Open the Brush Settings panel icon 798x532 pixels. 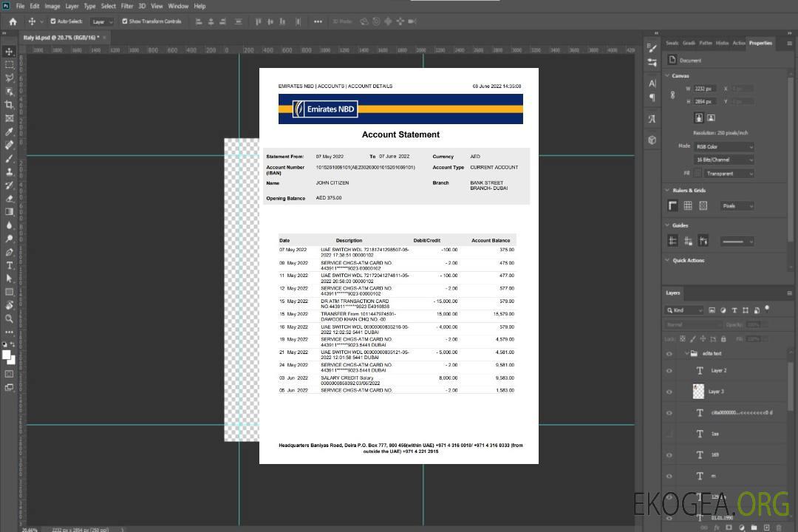click(x=652, y=48)
